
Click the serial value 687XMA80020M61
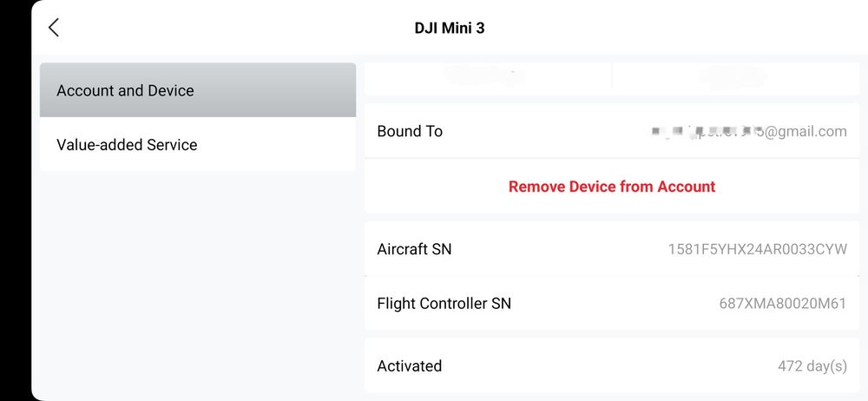782,304
